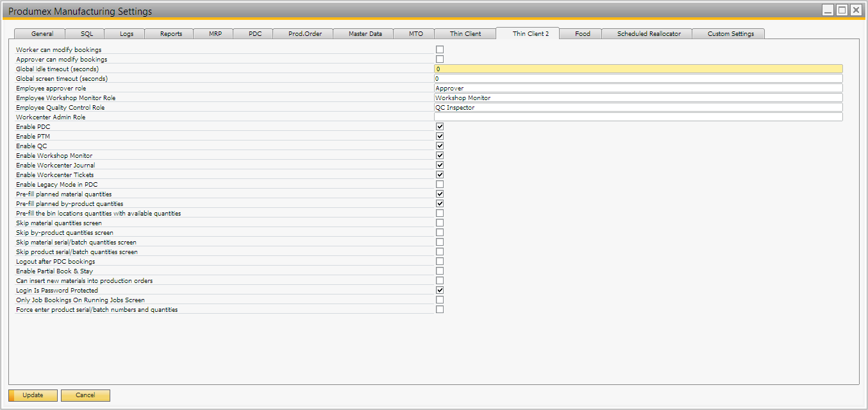
Task: Go to the Custom Settings tab
Action: (x=730, y=34)
